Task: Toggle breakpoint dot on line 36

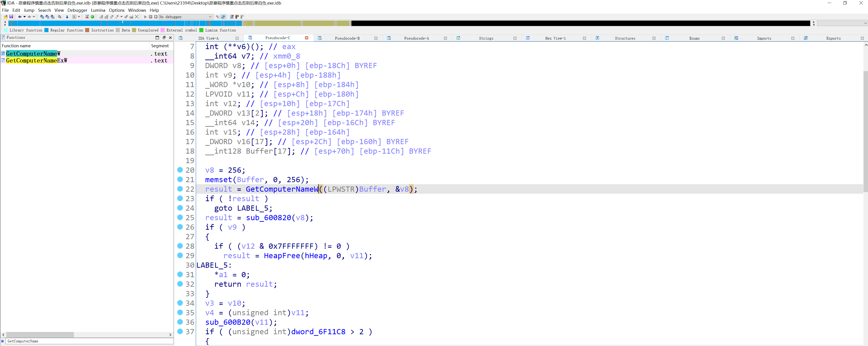Action: (180, 322)
